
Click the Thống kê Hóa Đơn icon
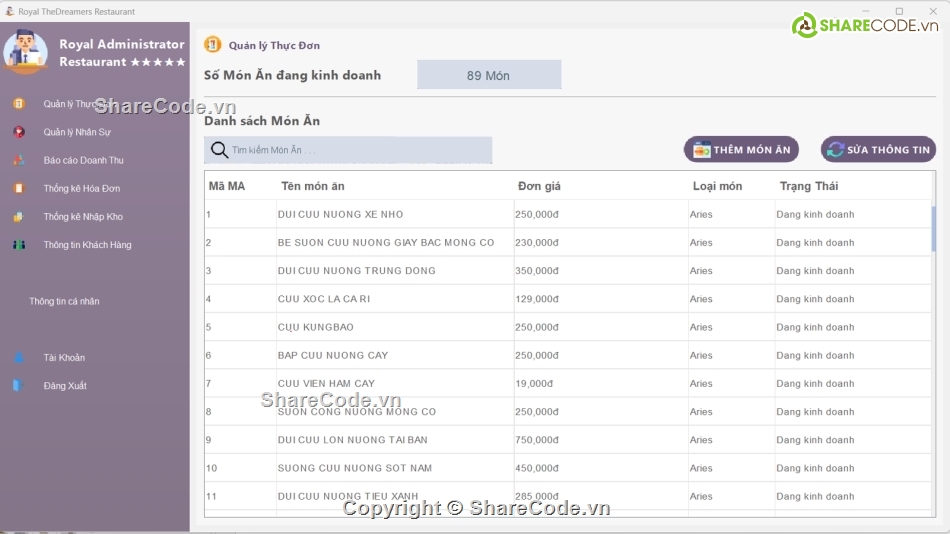click(x=18, y=188)
